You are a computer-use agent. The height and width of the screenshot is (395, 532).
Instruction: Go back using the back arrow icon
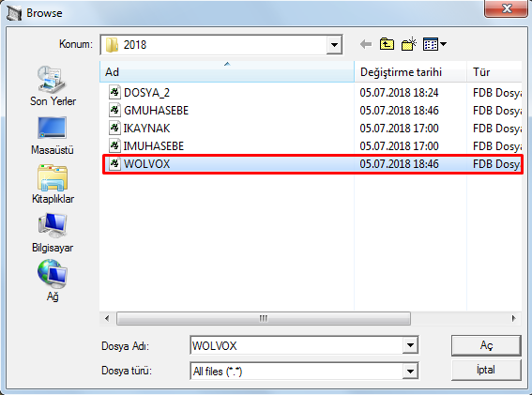coord(366,44)
